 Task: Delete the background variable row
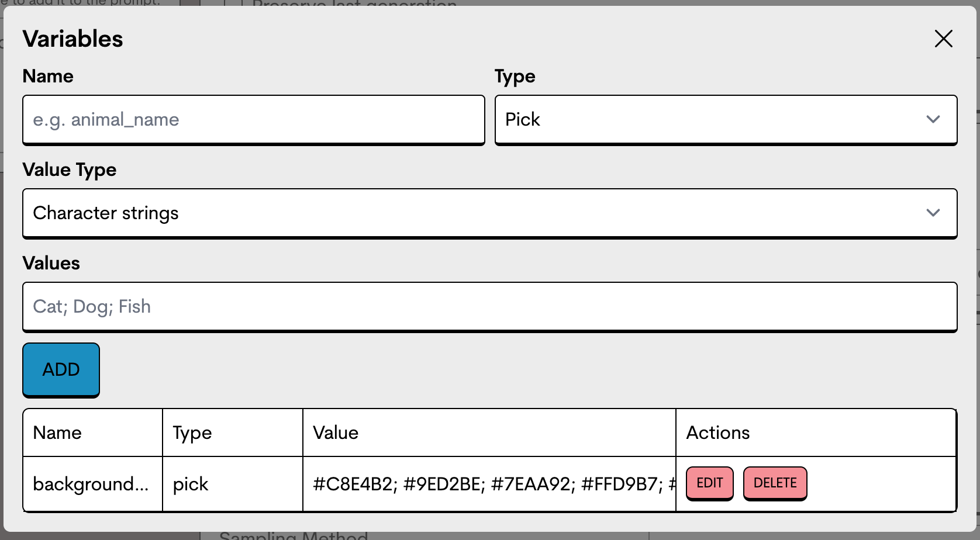[x=775, y=483]
